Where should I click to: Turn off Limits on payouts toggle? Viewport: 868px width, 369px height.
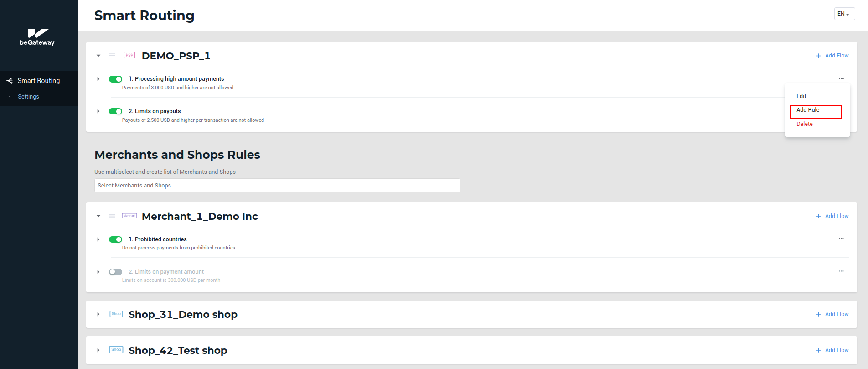tap(116, 111)
